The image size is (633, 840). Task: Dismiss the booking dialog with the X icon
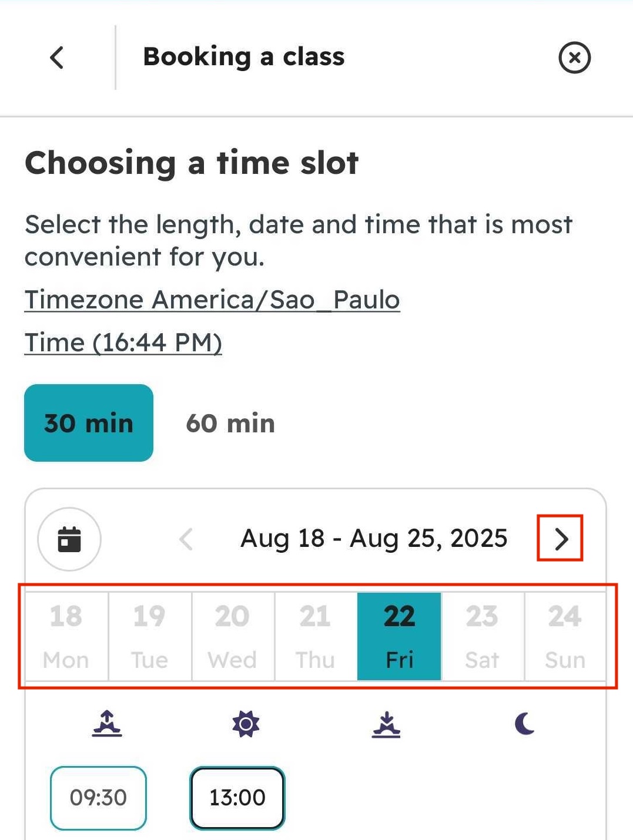574,57
